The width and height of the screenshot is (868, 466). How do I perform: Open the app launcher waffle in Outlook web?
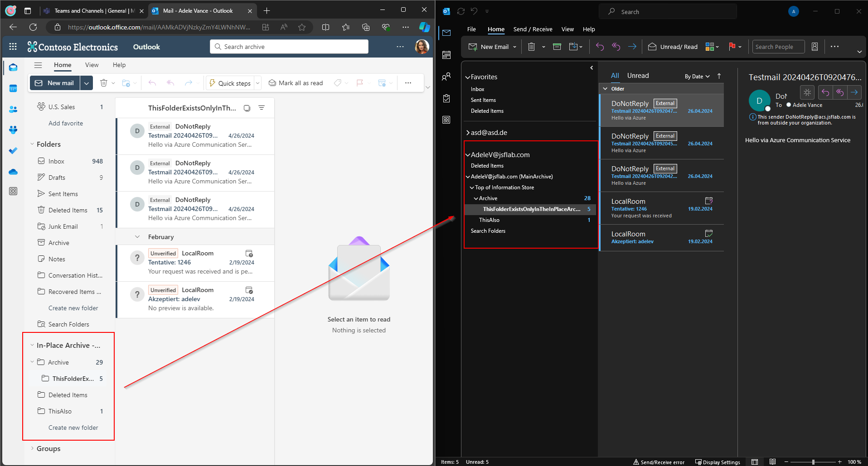pyautogui.click(x=13, y=47)
